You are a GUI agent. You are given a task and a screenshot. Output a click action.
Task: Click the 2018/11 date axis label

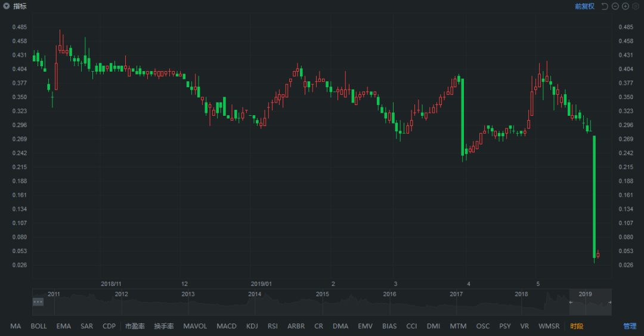click(111, 283)
